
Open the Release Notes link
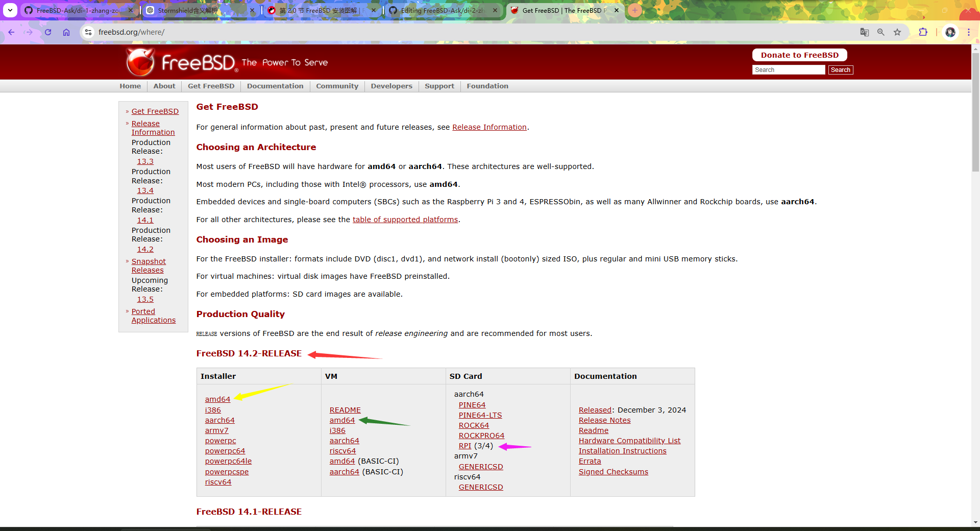(x=604, y=420)
